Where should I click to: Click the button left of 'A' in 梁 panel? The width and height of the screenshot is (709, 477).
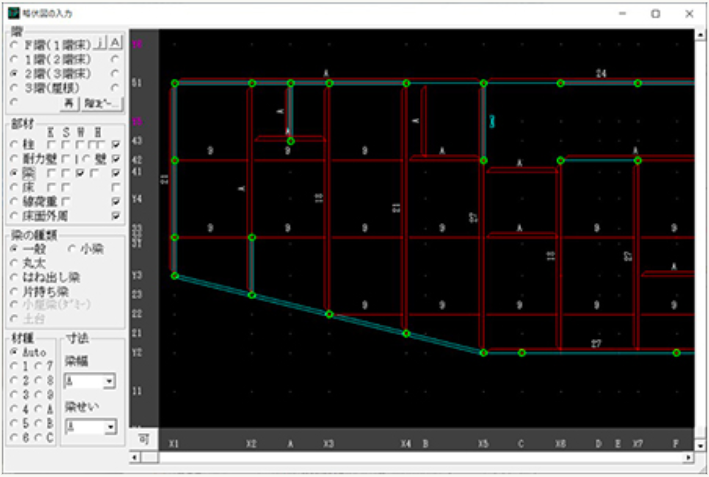coord(101,43)
